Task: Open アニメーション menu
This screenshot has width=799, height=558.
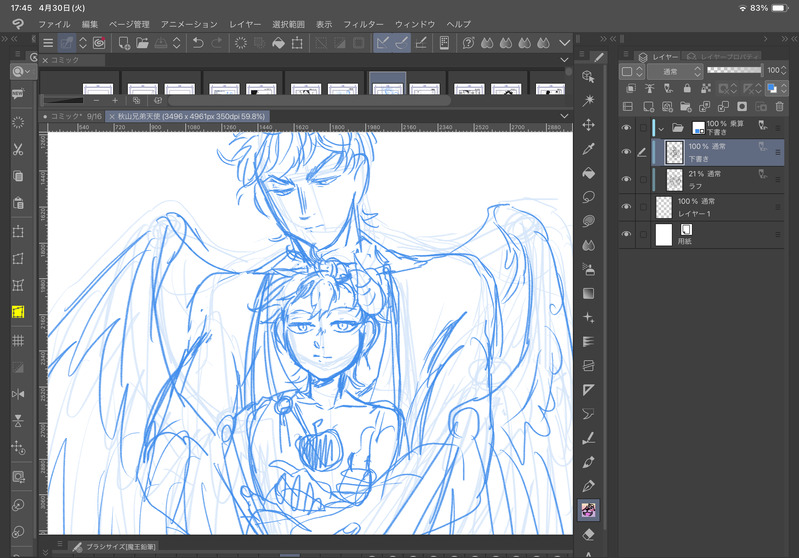Action: point(189,24)
